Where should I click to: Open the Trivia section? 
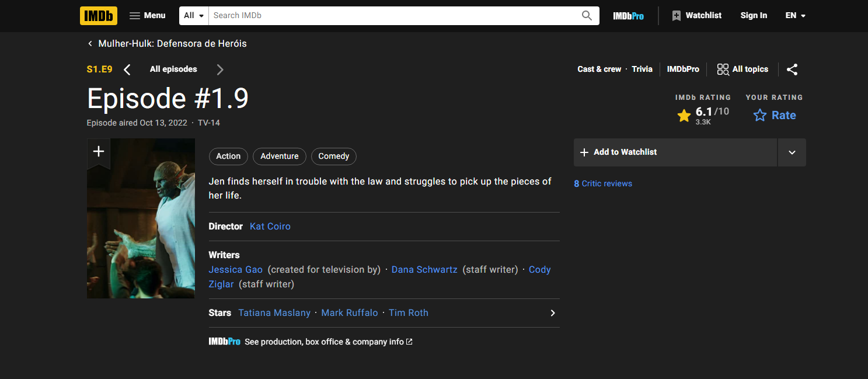[x=642, y=69]
